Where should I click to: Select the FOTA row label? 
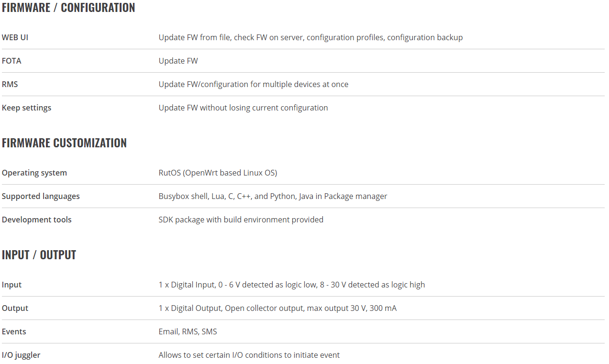pyautogui.click(x=11, y=61)
